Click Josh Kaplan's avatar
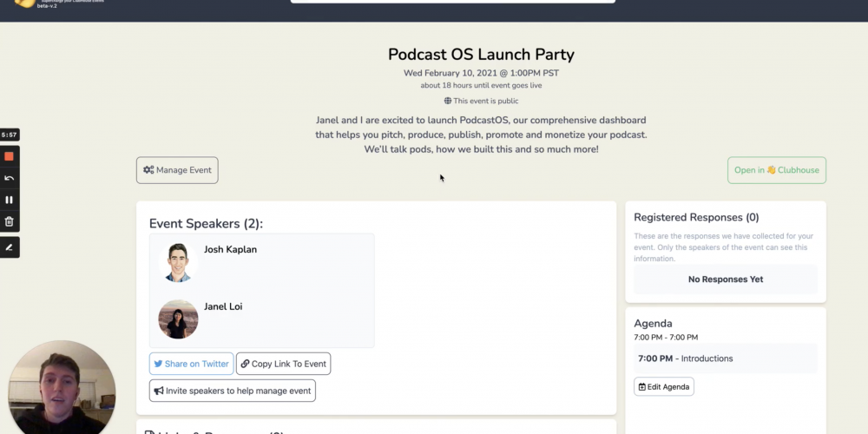The height and width of the screenshot is (434, 868). point(178,262)
